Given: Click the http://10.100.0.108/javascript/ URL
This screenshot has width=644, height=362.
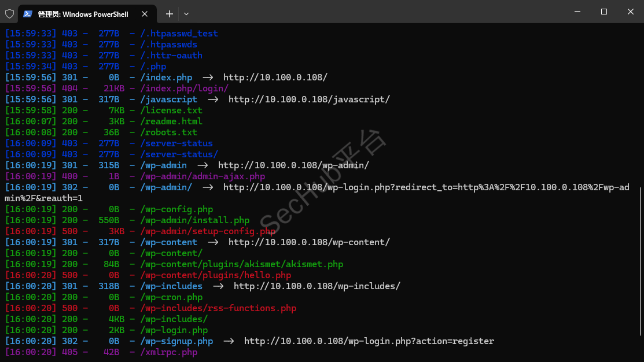Looking at the screenshot, I should click(309, 99).
